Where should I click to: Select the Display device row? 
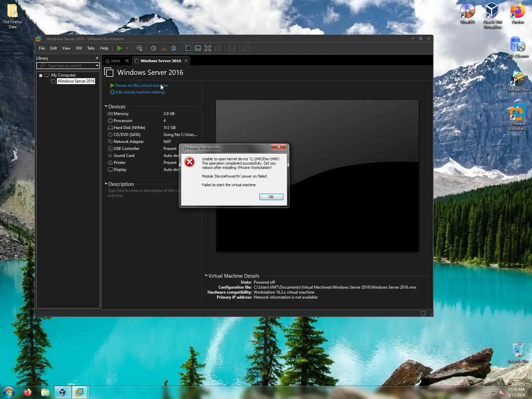(x=143, y=170)
